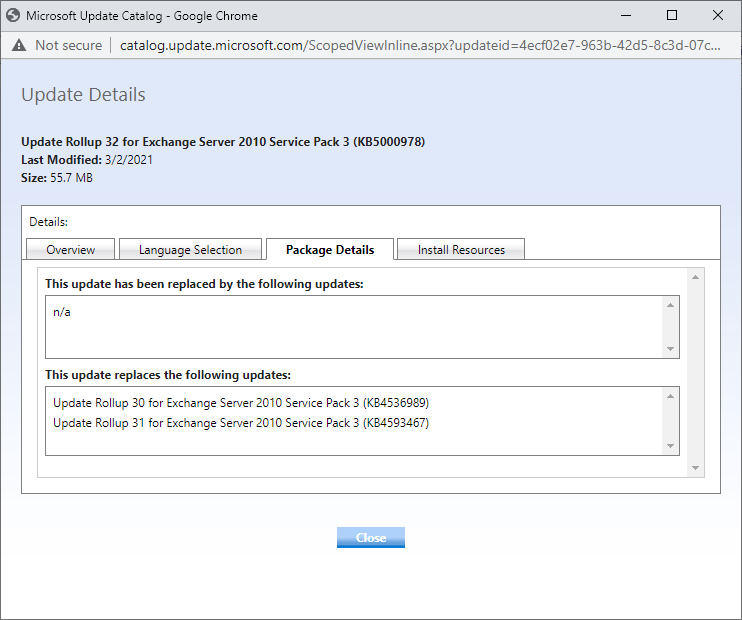
Task: Select the Package Details tab
Action: pos(330,249)
